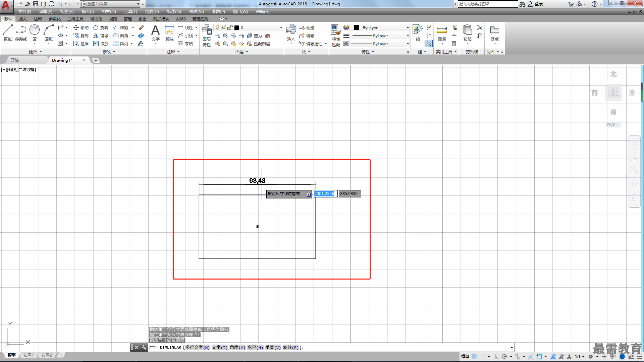Toggle 2D object snap in status bar
The height and width of the screenshot is (362, 644).
[x=539, y=356]
